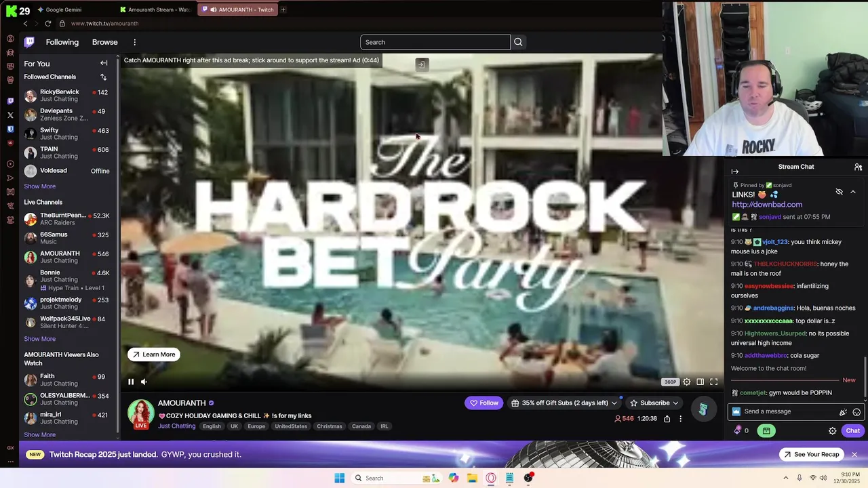868x488 pixels.
Task: Switch to Amouranth Stream Kick tab
Action: (x=156, y=9)
